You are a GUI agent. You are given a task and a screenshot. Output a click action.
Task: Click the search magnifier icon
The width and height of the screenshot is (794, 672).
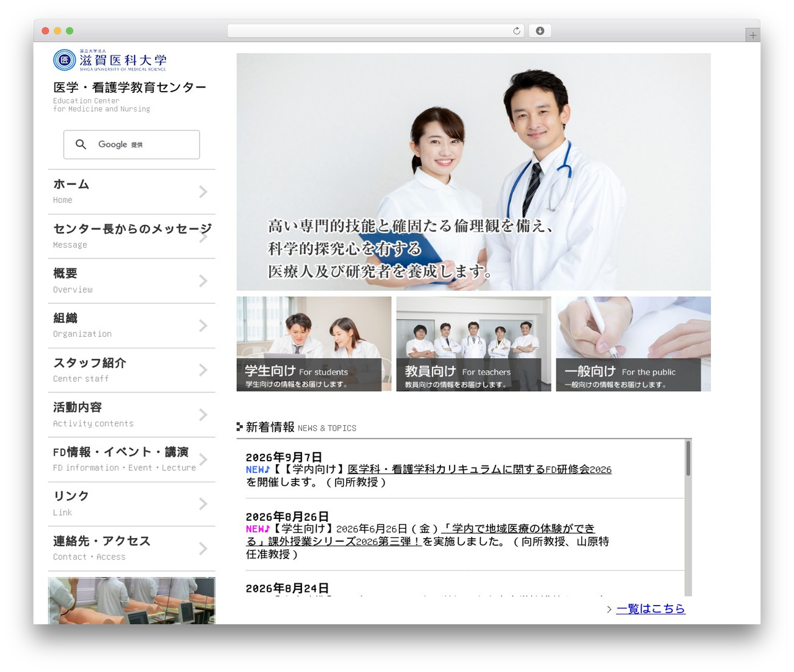(81, 144)
